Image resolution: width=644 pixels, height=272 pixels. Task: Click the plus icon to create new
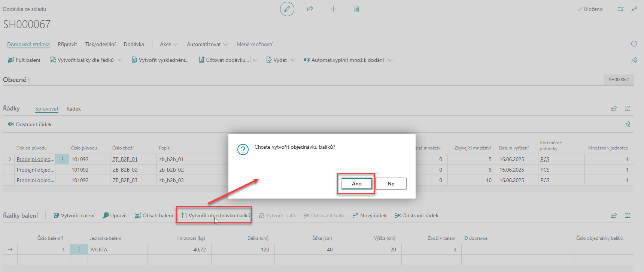333,9
